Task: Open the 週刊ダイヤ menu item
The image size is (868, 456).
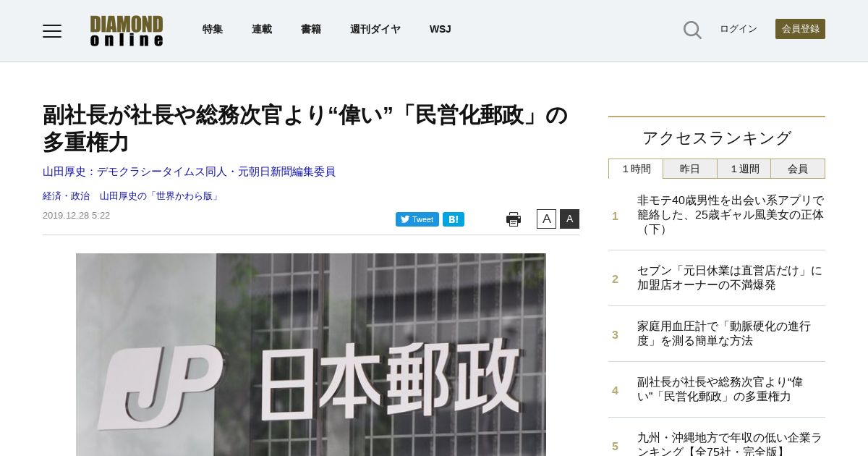Action: tap(375, 29)
